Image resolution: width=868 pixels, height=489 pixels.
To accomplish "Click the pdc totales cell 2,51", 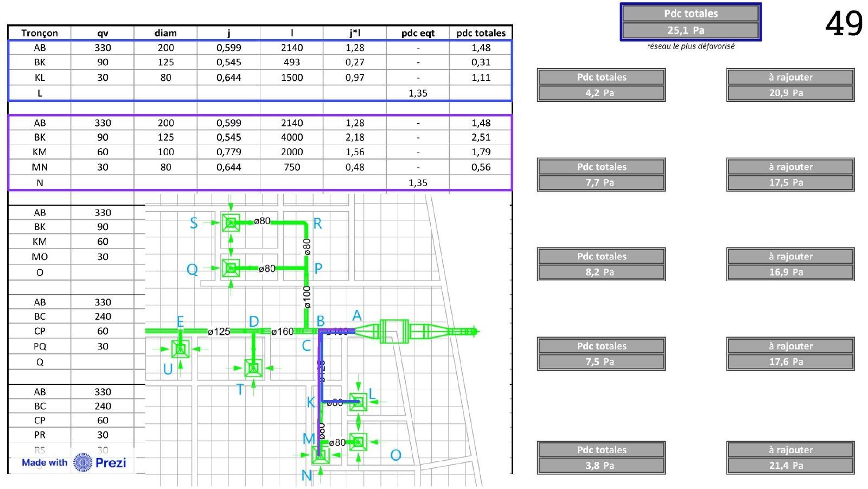I will coord(481,137).
